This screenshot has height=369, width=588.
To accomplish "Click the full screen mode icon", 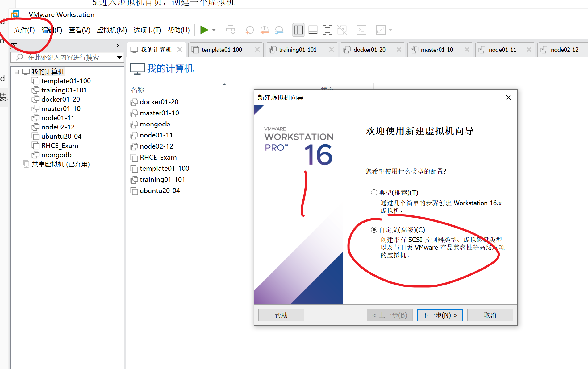I will 327,30.
